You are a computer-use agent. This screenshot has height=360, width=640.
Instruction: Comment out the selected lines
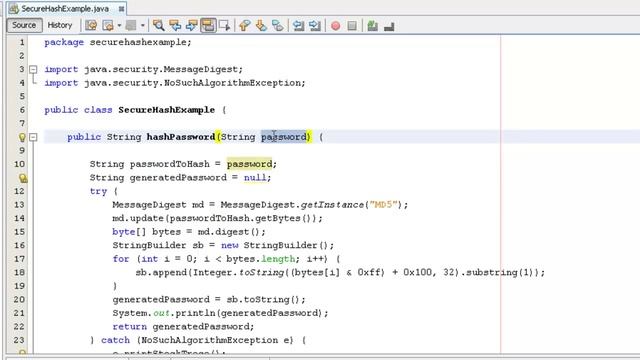372,26
